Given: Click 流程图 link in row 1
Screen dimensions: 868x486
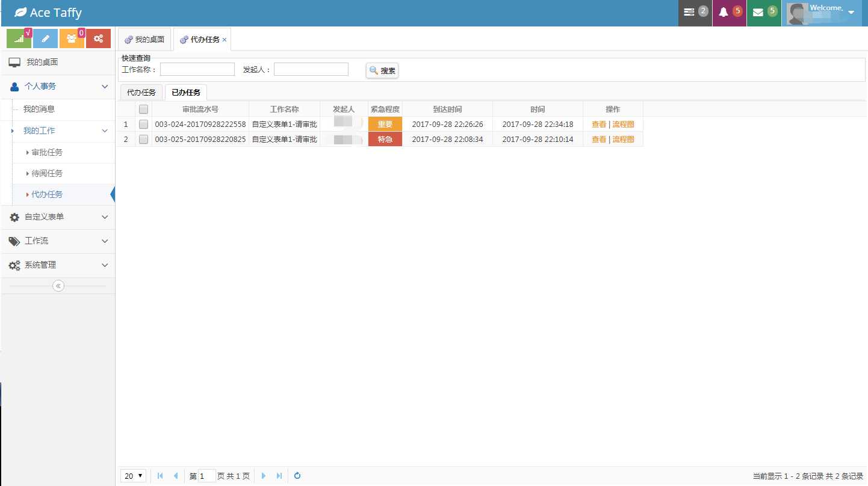Looking at the screenshot, I should tap(623, 125).
